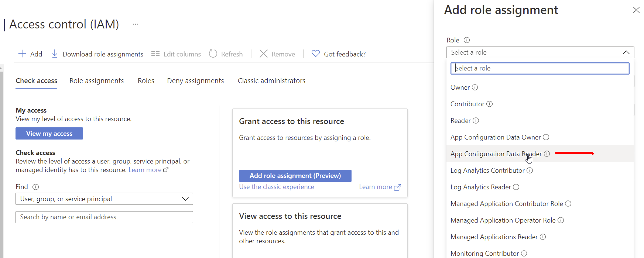Click the Refresh toolbar label
Image resolution: width=644 pixels, height=258 pixels.
click(232, 54)
